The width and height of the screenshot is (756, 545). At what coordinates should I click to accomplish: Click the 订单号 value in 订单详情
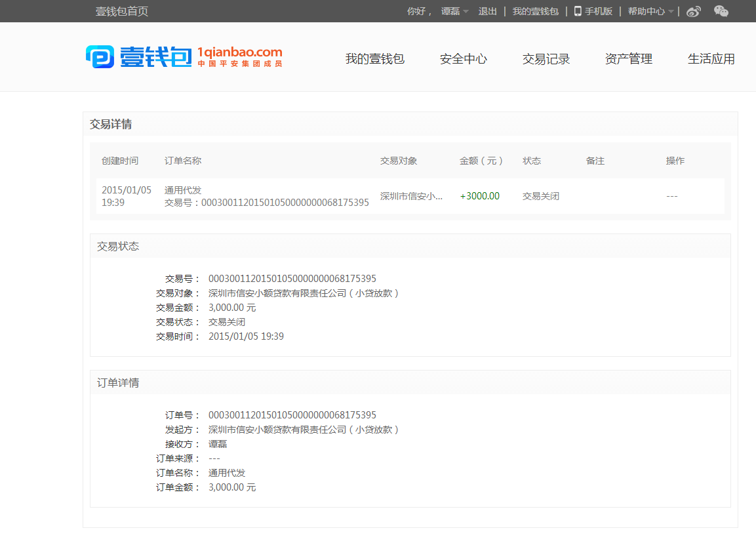coord(292,414)
